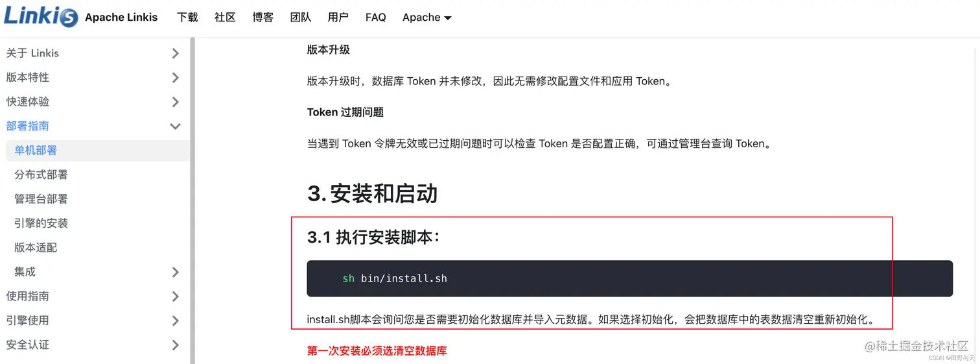Viewport: 980px width, 364px height.
Task: Open the FAQ page
Action: pos(376,18)
